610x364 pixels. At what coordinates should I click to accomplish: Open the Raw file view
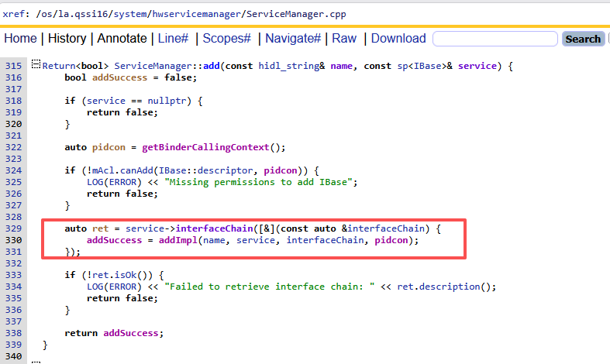[344, 39]
